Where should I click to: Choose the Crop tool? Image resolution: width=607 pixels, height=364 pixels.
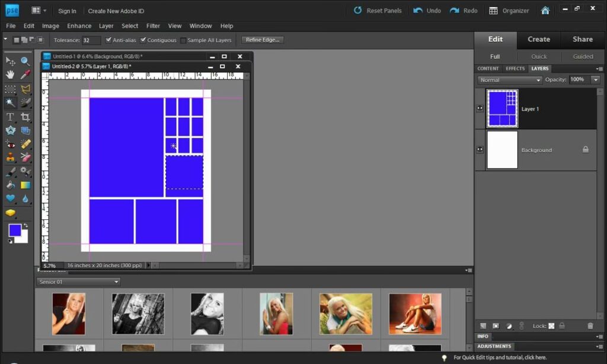[25, 117]
